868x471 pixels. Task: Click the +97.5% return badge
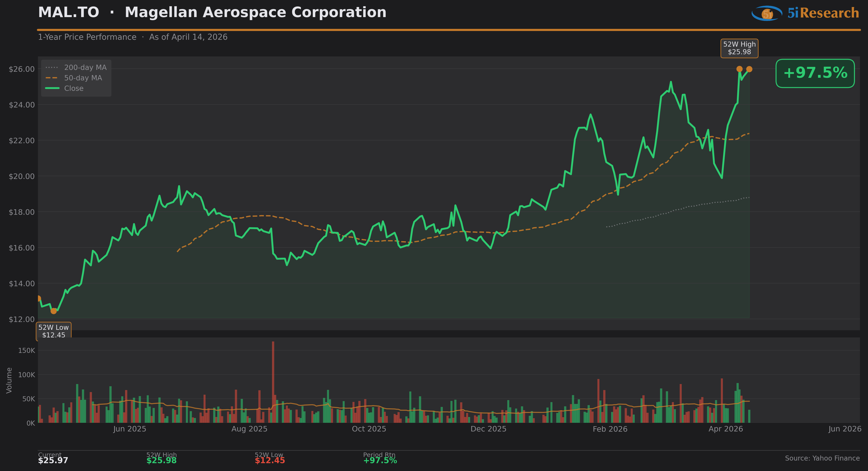(815, 73)
